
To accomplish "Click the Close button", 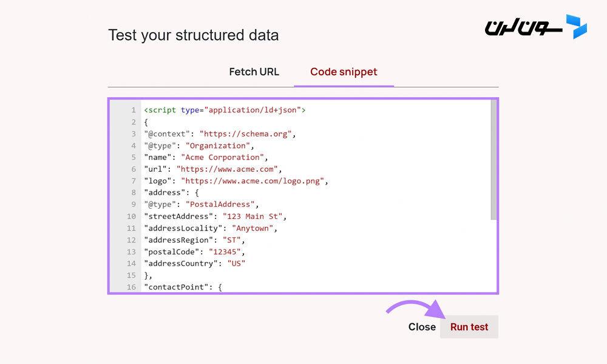I will [x=422, y=327].
